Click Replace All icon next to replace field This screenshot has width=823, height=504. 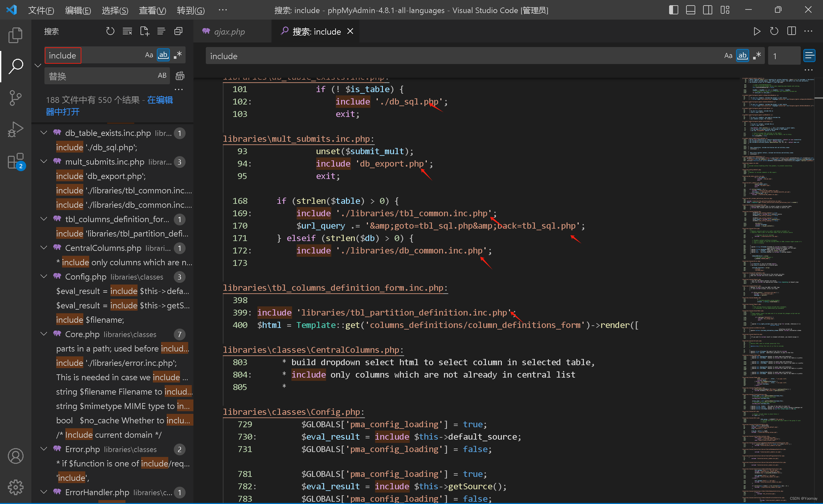tap(180, 76)
